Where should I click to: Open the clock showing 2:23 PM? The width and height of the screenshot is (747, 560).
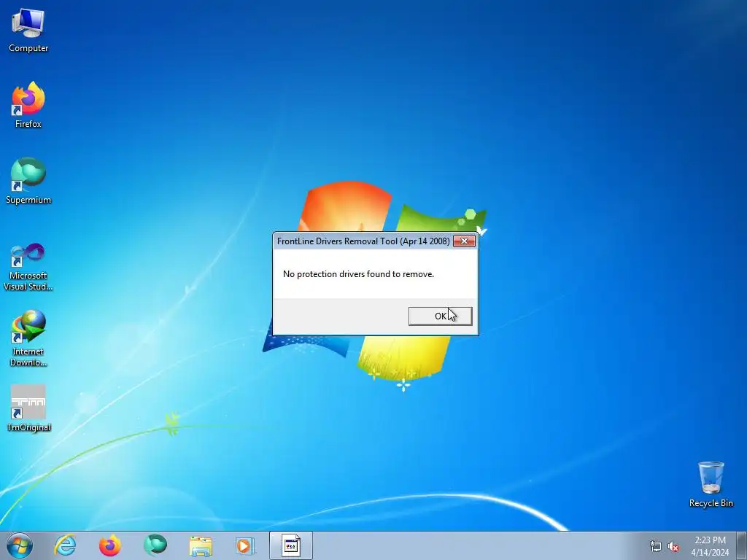[x=710, y=546]
